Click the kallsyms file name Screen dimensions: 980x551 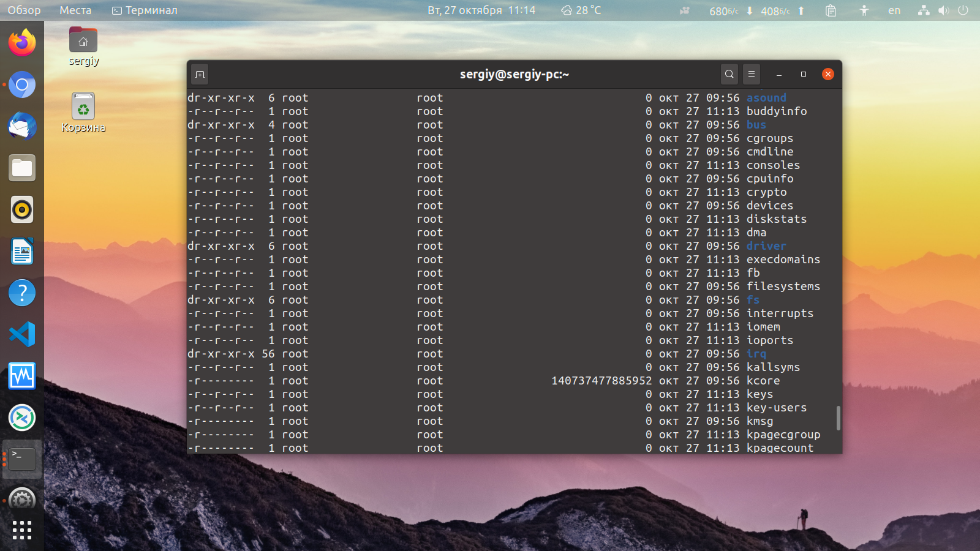[773, 367]
